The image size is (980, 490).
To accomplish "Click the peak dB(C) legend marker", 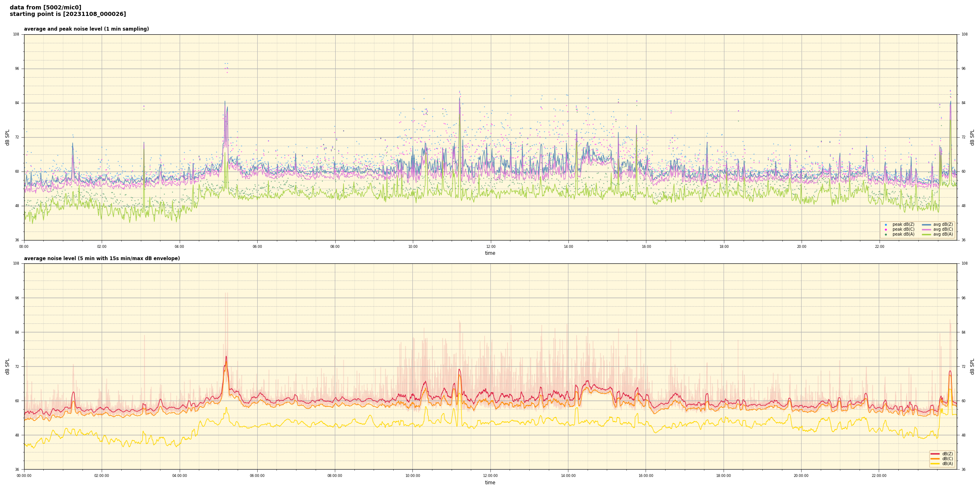I will click(x=886, y=229).
